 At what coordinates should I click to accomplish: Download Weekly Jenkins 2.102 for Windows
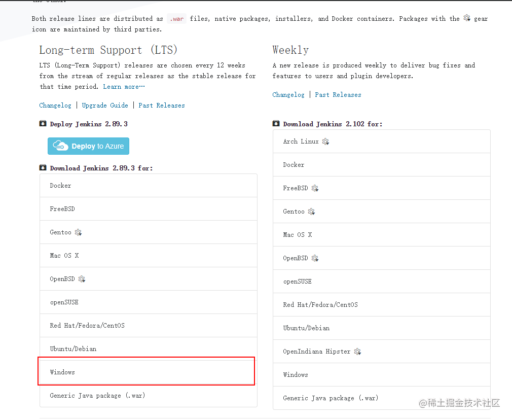click(x=382, y=375)
